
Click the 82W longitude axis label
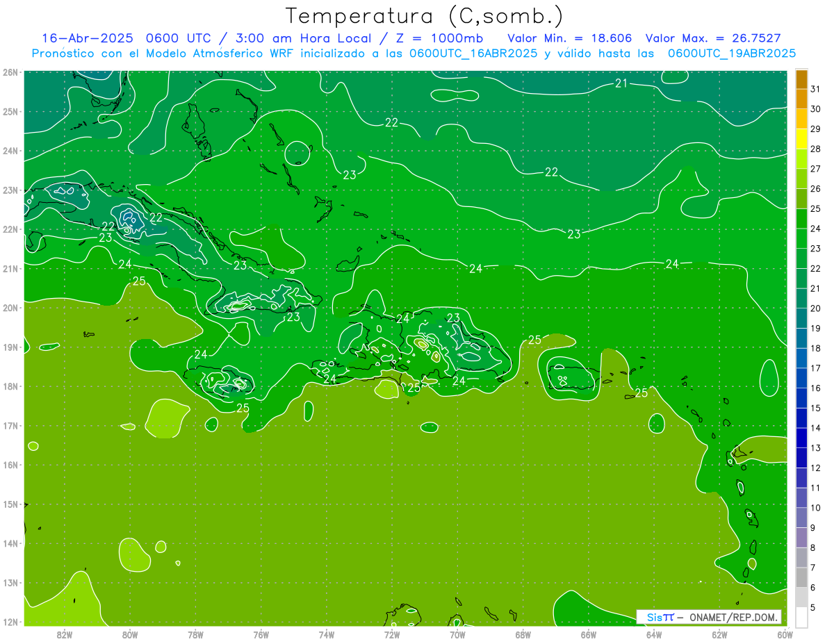coord(65,634)
